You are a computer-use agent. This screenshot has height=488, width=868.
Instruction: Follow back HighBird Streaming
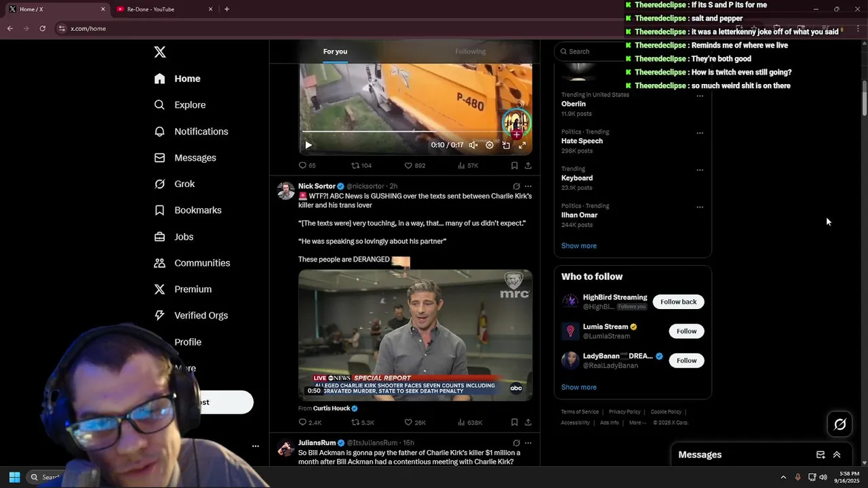pyautogui.click(x=678, y=302)
